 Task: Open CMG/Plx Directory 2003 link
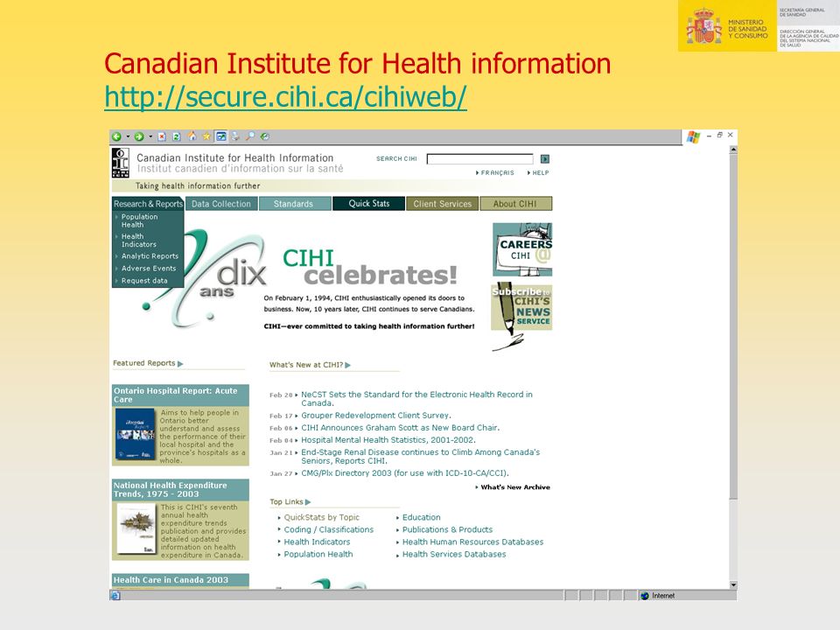(x=405, y=473)
